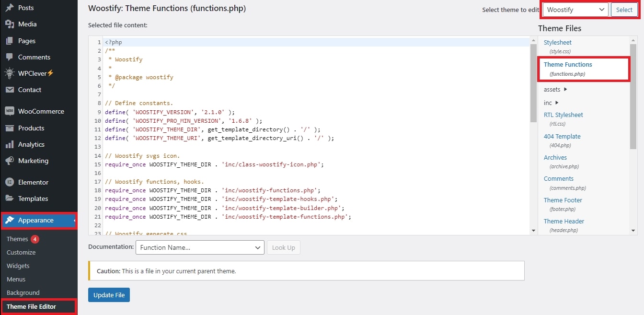Click the WOOSTIFY_VERSION define line

click(170, 112)
